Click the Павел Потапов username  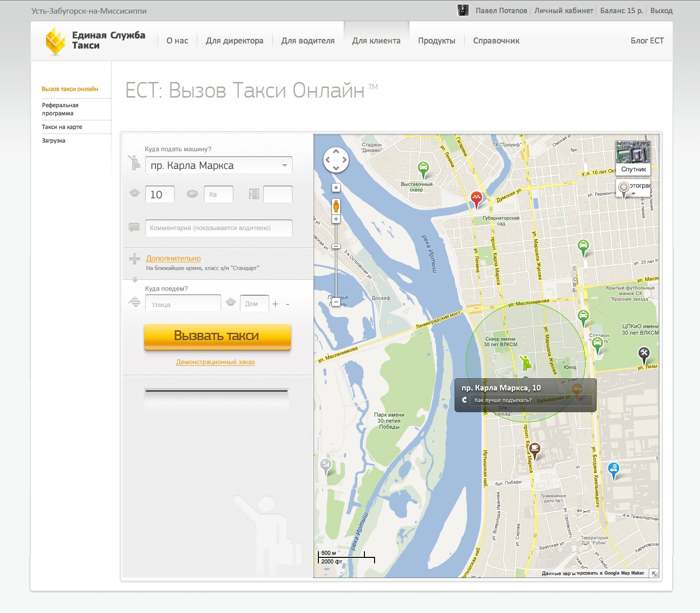tap(501, 10)
